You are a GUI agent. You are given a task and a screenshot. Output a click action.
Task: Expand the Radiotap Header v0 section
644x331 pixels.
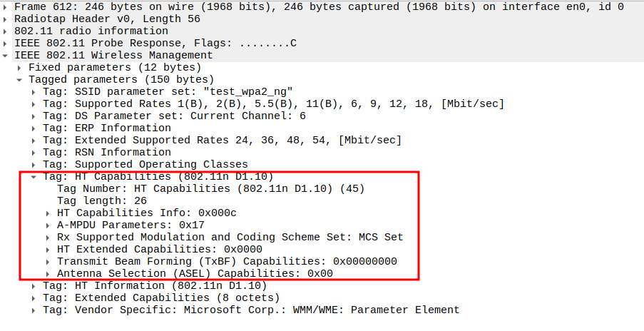(x=6, y=19)
